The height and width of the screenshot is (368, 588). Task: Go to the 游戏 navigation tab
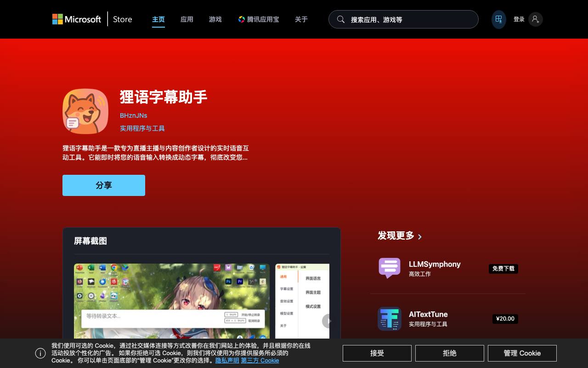click(215, 19)
